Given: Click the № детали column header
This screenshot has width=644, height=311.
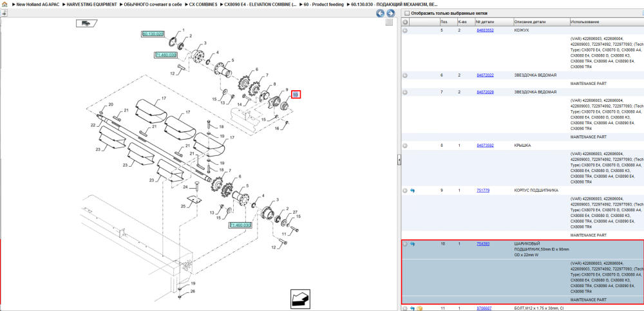Looking at the screenshot, I should click(494, 22).
